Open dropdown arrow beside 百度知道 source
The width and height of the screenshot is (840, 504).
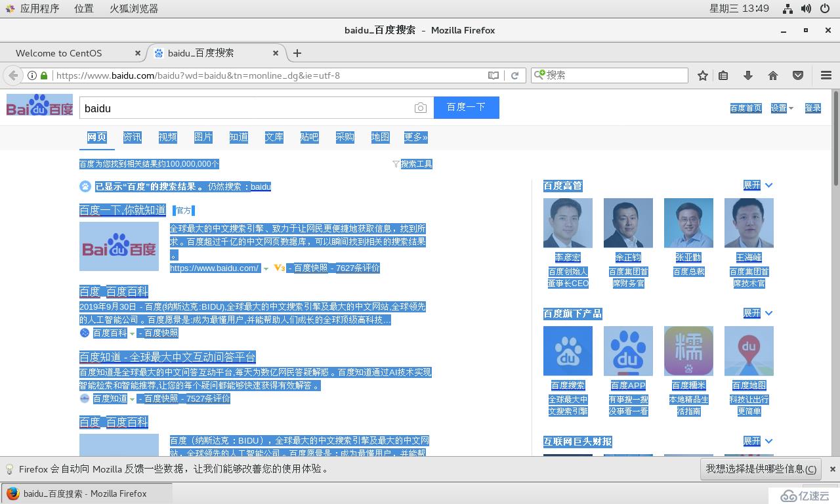click(132, 399)
